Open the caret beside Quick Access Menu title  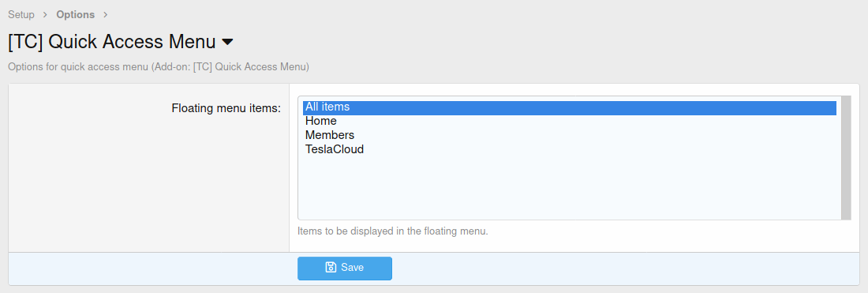(227, 42)
